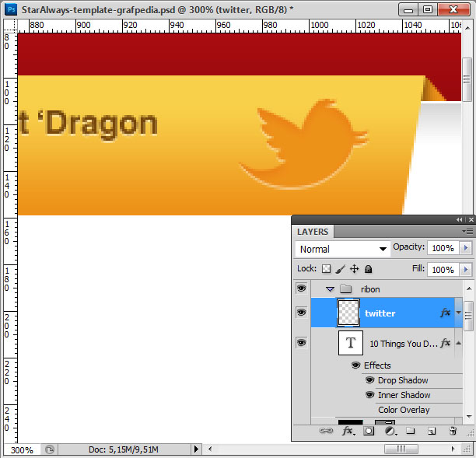Click the Inner Shadow effect name
Image resolution: width=476 pixels, height=458 pixels.
(x=404, y=395)
